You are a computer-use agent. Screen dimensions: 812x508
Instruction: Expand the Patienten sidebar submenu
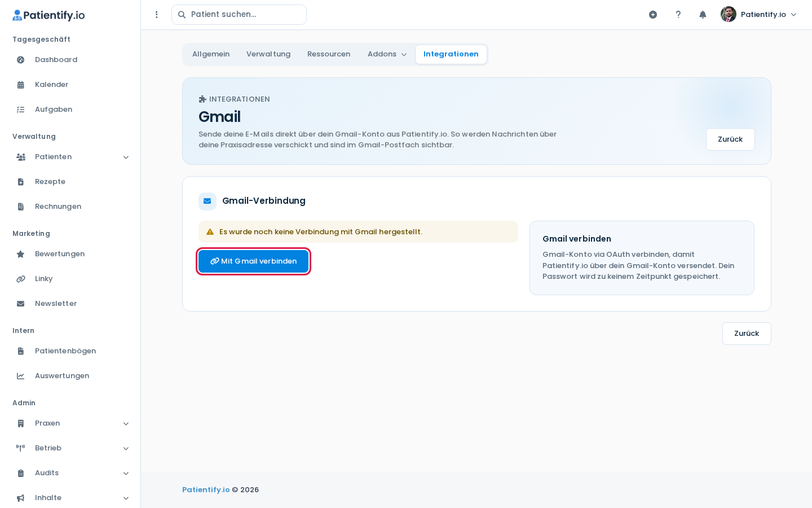[126, 157]
